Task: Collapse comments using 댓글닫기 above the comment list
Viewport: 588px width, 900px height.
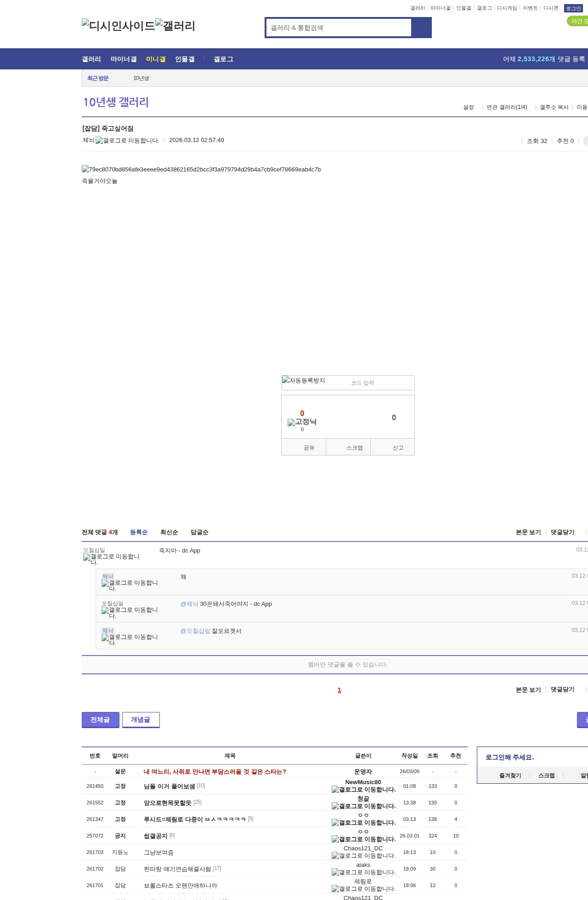Action: [562, 532]
